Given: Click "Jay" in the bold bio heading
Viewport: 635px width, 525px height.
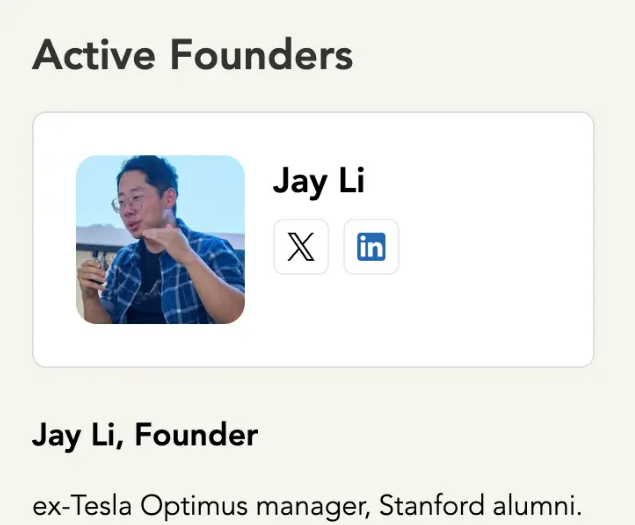Looking at the screenshot, I should [56, 435].
